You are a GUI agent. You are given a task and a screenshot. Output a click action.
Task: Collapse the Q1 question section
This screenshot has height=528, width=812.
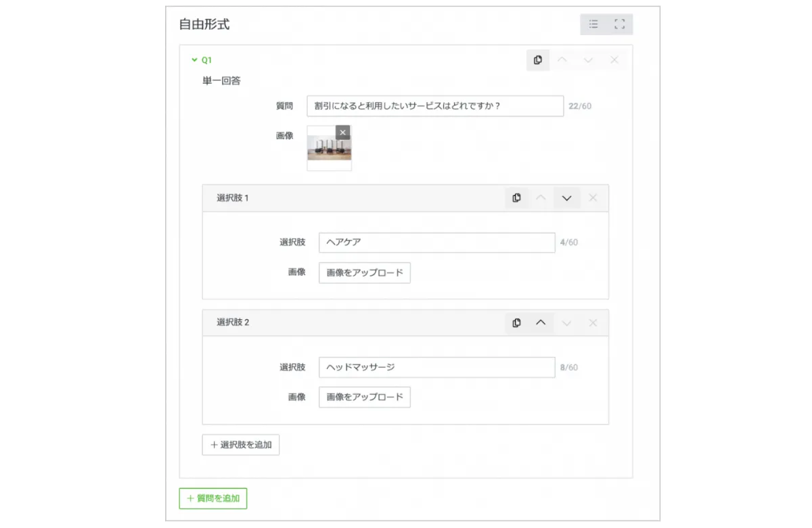point(195,60)
